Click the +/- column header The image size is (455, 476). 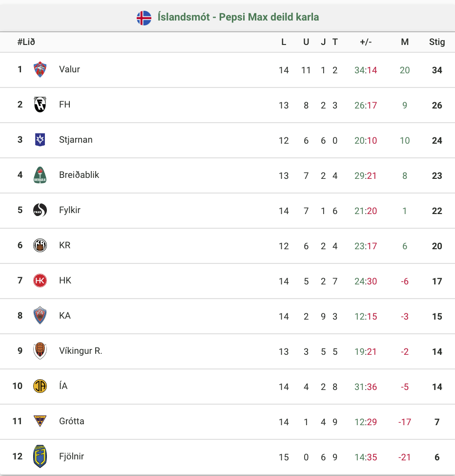tap(366, 42)
